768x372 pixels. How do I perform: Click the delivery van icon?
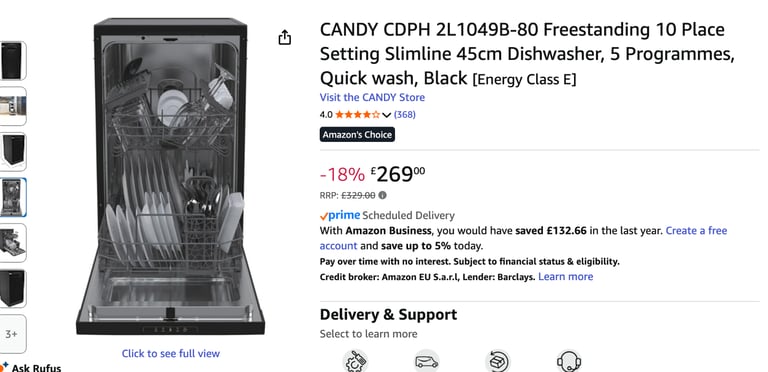[427, 362]
